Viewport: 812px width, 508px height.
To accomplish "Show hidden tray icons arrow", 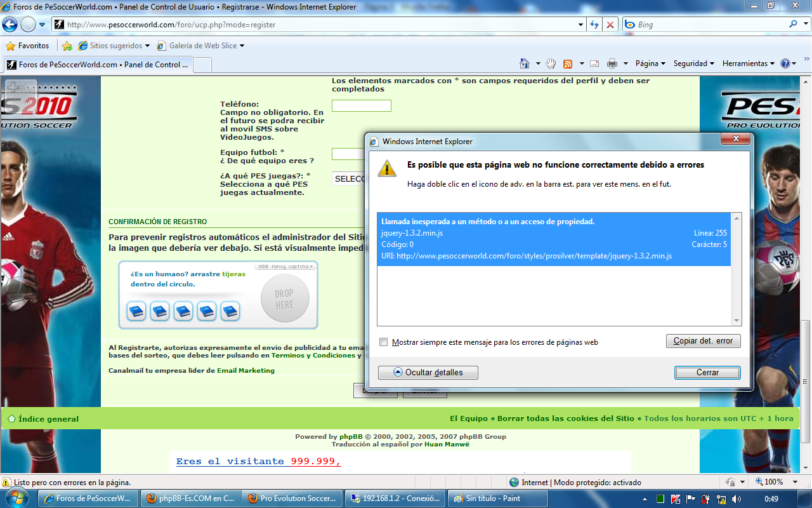I will pos(646,499).
